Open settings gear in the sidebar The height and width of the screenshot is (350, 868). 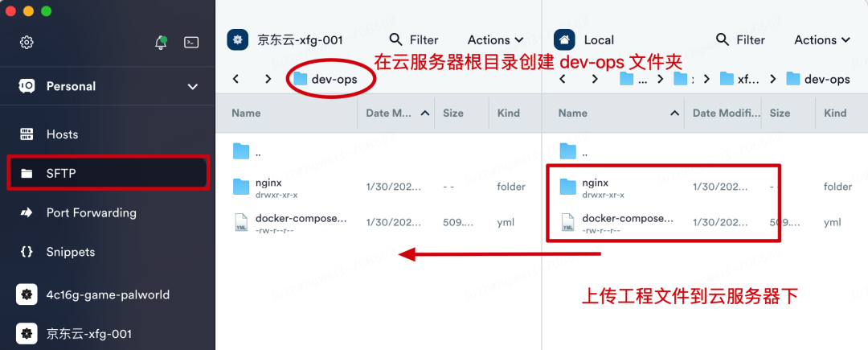pyautogui.click(x=27, y=42)
